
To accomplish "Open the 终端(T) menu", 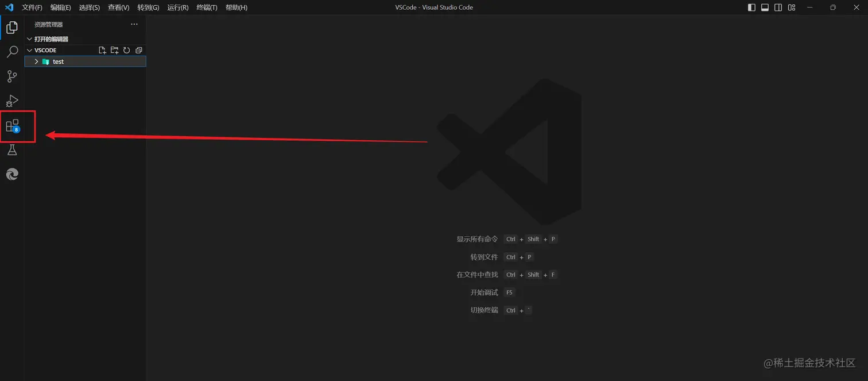I will 207,7.
